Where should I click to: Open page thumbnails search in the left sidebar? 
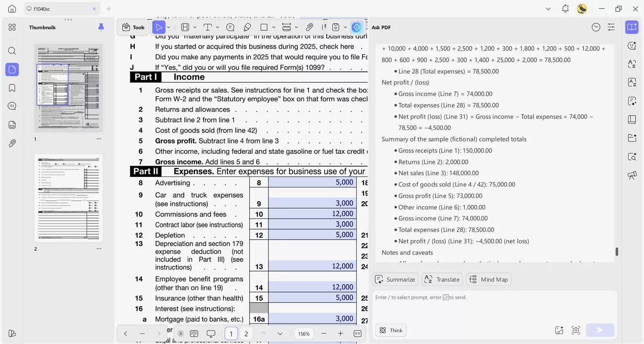12,51
